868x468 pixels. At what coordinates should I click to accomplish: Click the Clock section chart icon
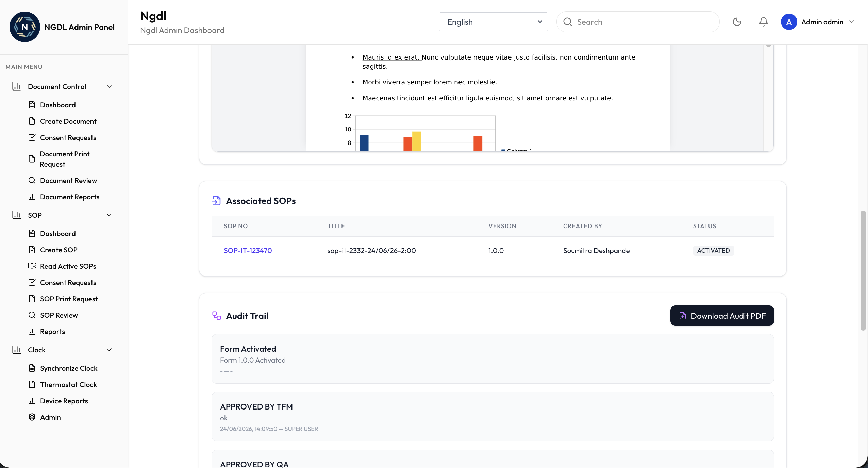pyautogui.click(x=16, y=350)
